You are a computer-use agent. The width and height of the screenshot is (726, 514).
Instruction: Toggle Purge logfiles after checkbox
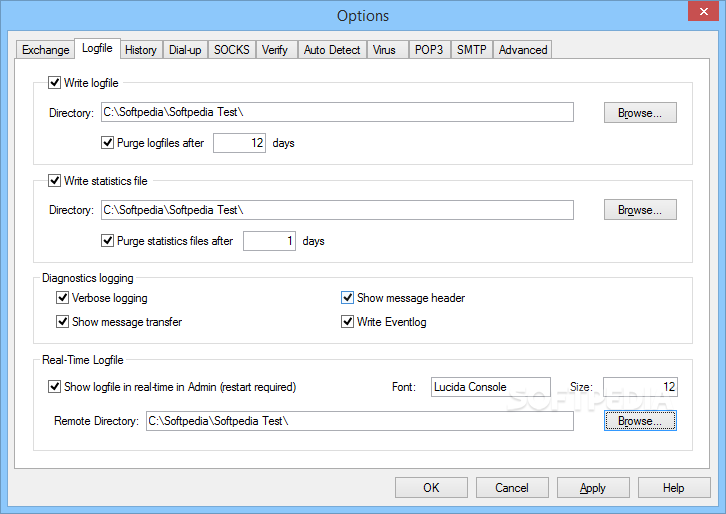click(108, 143)
